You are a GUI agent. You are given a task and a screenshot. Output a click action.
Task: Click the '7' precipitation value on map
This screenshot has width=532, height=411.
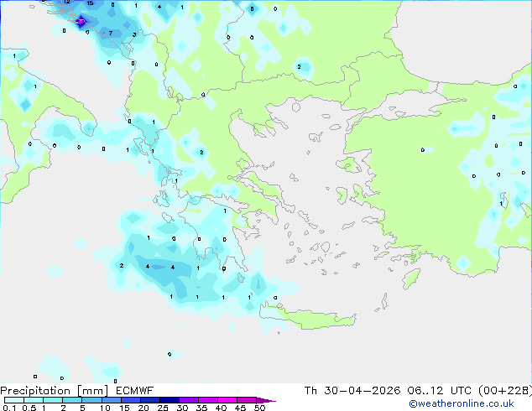click(111, 34)
